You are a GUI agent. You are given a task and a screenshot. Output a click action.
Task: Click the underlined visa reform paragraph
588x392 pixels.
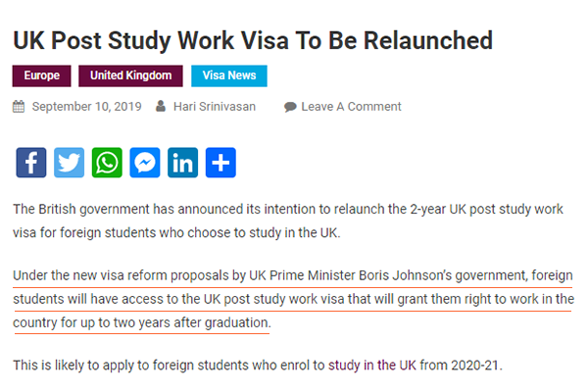point(294,299)
